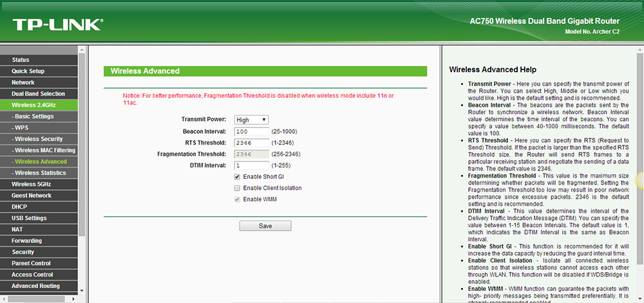Open Guest Network settings
This screenshot has height=303, width=644.
pyautogui.click(x=39, y=196)
